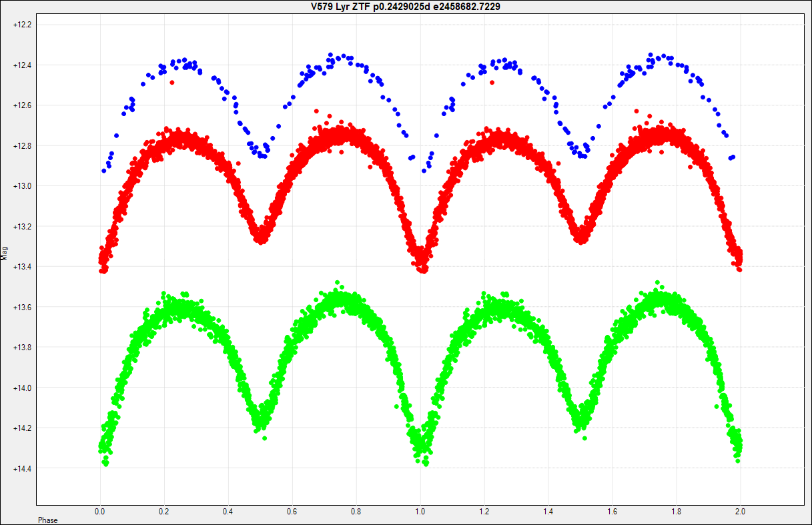The image size is (812, 525).
Task: Click isolated red outlier point near phase 0.2
Action: tap(172, 82)
